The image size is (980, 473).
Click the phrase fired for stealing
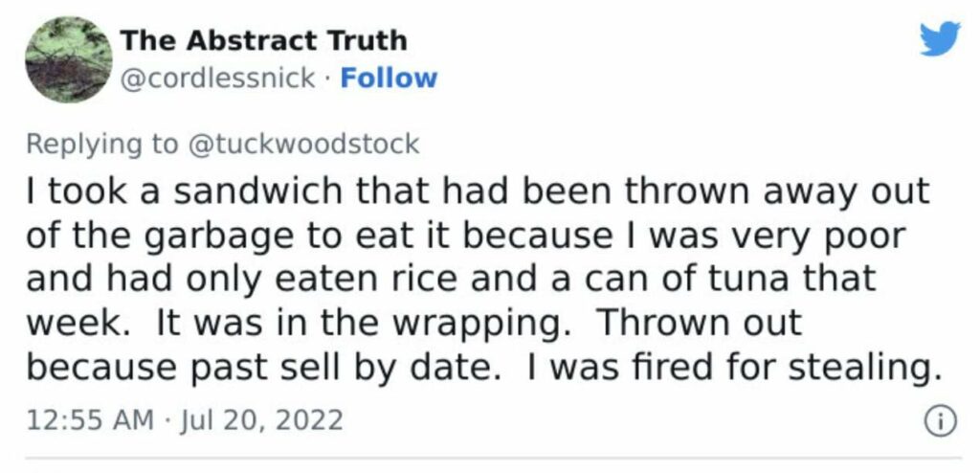(785, 369)
